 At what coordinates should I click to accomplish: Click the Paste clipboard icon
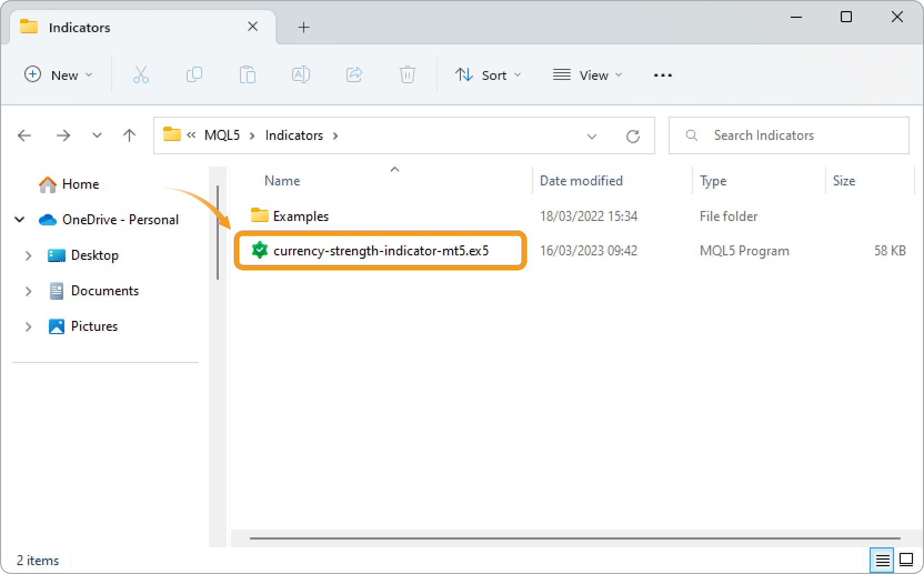(247, 74)
